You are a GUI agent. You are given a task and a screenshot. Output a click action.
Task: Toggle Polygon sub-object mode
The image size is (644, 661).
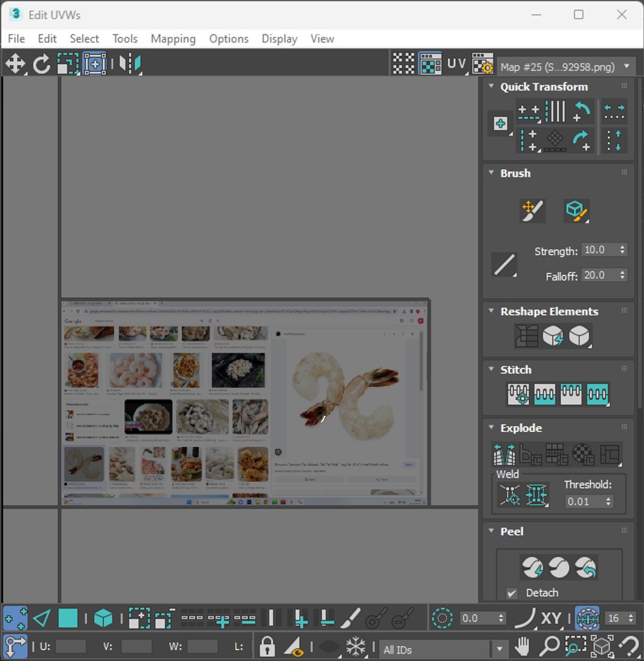(x=68, y=618)
